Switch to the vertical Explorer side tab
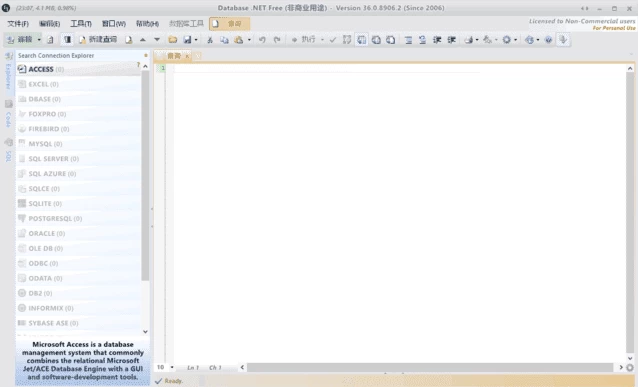The image size is (638, 387). (x=8, y=72)
